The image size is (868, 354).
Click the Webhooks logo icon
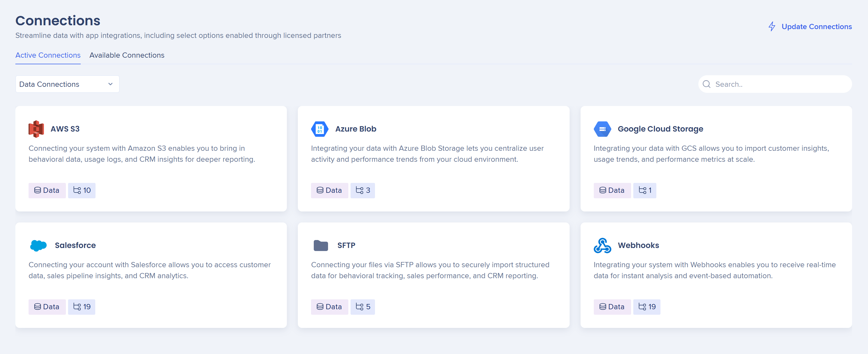point(602,245)
